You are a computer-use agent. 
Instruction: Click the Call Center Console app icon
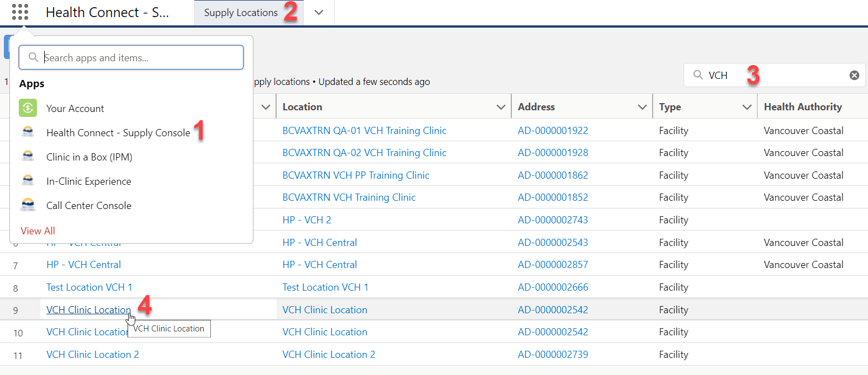click(x=28, y=205)
